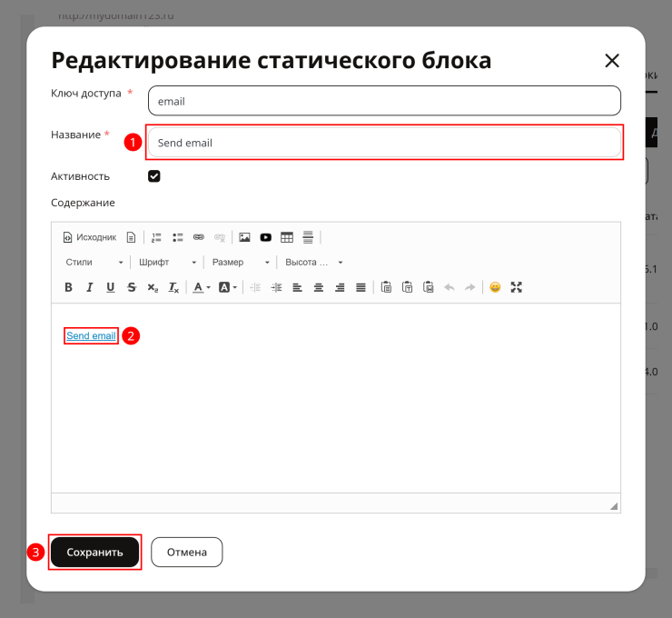Click the Сохранить button
This screenshot has height=618, width=672.
point(94,552)
